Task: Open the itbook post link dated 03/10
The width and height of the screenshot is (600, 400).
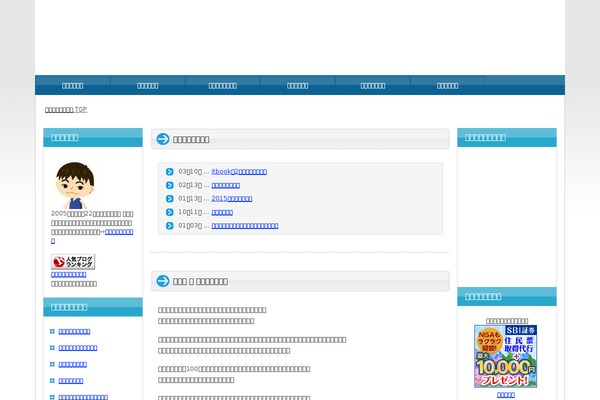Action: pyautogui.click(x=239, y=171)
